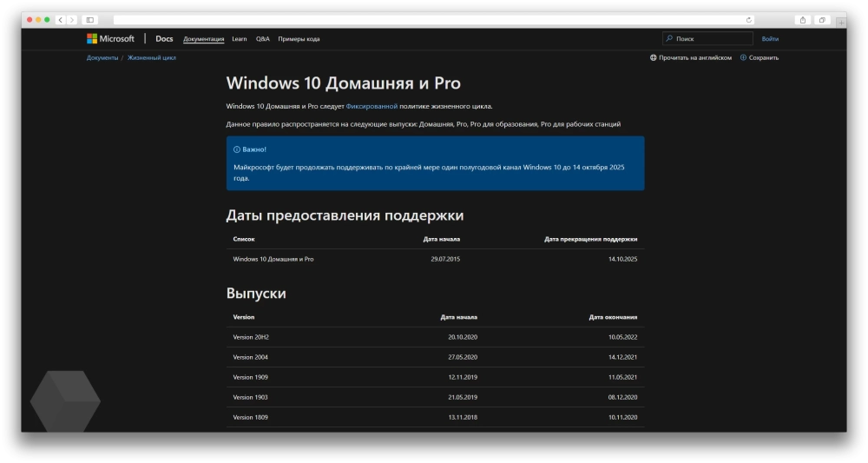This screenshot has width=868, height=463.
Task: Open the Жизненный цикл breadcrumb link
Action: [152, 58]
